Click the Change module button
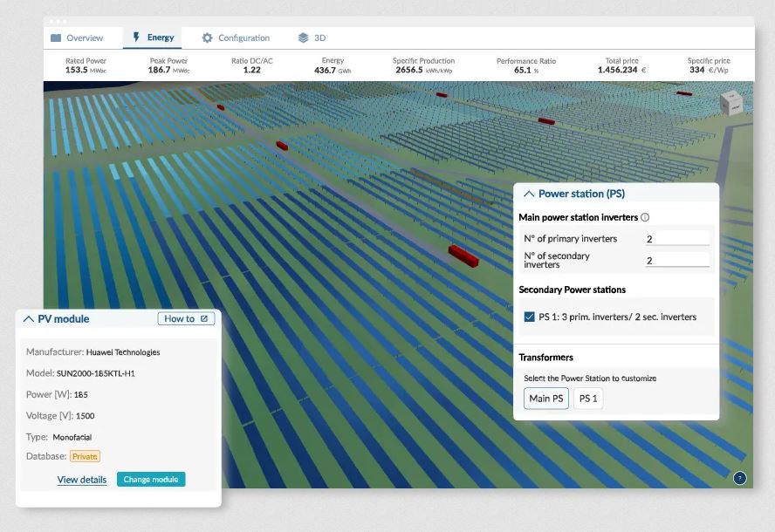Screen dimensions: 775x532 (151, 479)
